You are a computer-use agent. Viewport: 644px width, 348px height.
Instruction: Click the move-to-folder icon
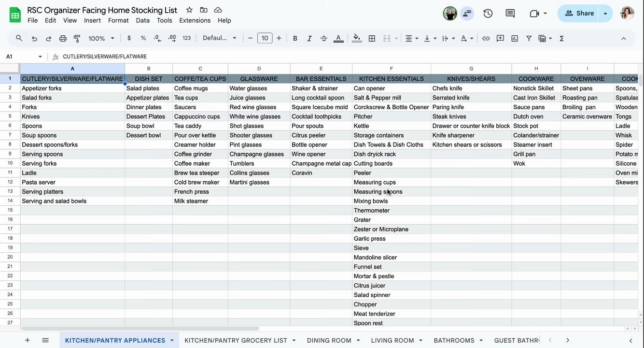coord(204,10)
